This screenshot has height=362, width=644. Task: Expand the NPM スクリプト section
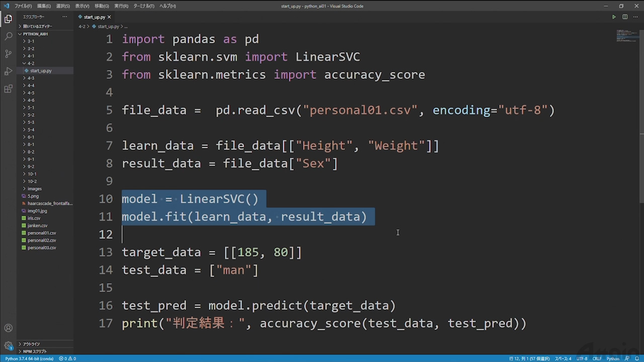point(34,351)
